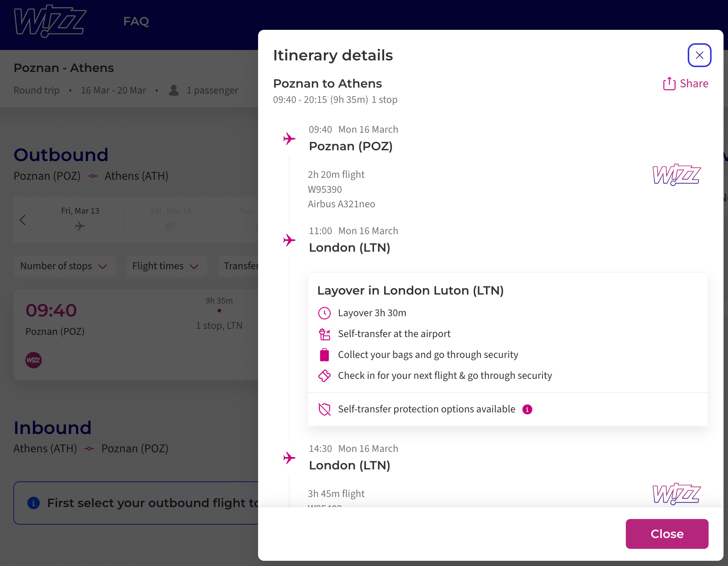Open the FAQ menu item

click(x=136, y=21)
